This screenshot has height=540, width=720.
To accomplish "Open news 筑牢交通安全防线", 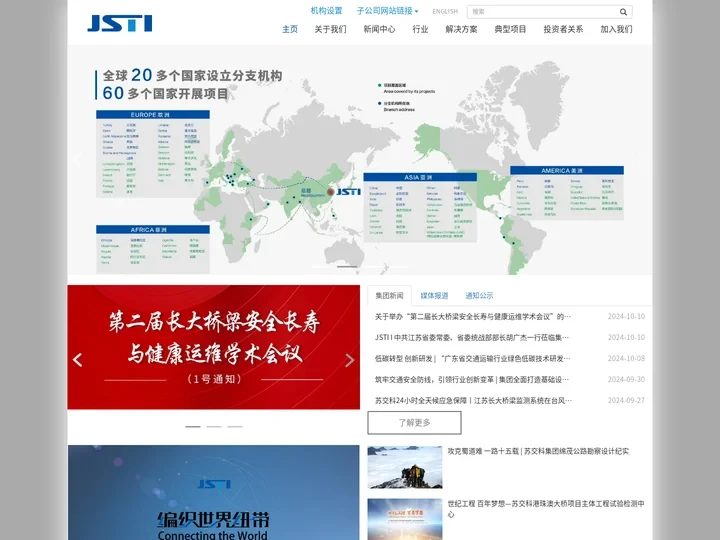I will (x=472, y=379).
